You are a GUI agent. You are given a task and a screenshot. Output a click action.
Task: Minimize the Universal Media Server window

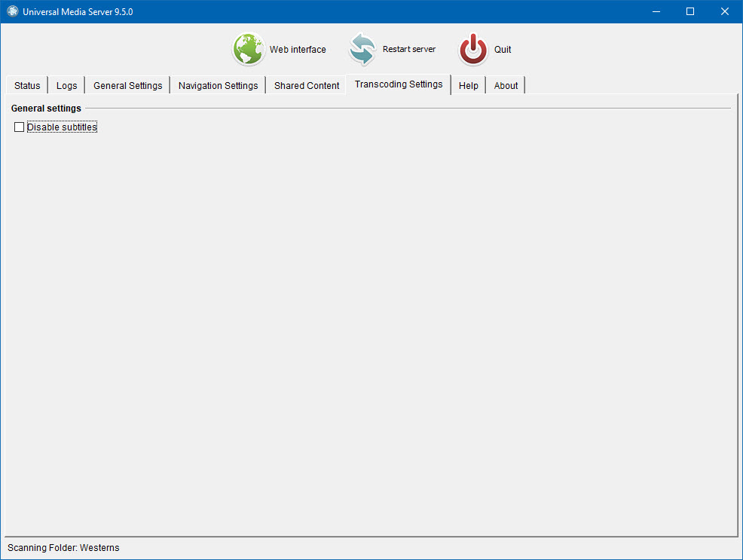pos(656,11)
